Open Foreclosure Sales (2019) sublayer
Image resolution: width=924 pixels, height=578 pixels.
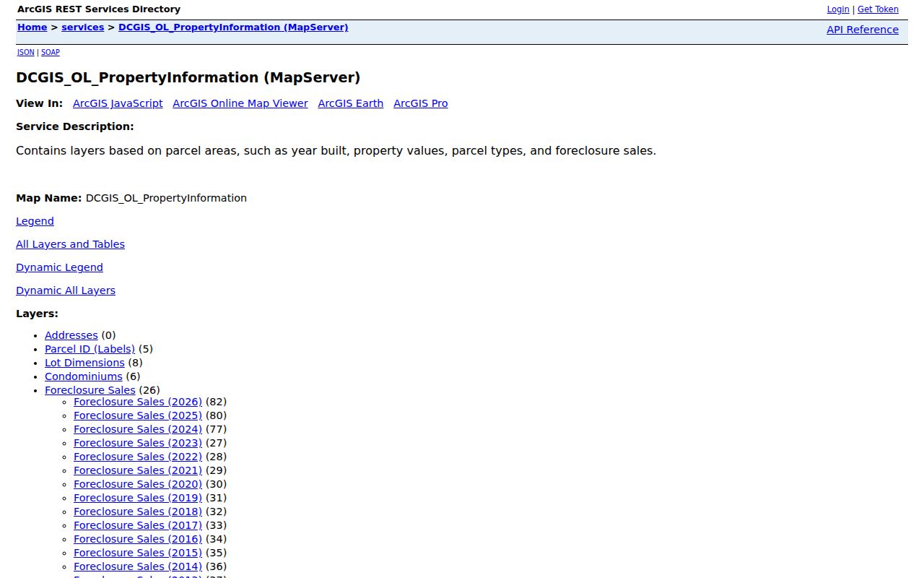tap(137, 498)
